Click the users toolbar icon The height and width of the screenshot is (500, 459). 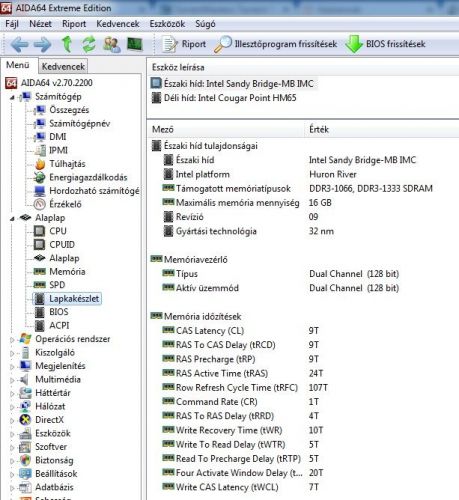(112, 44)
